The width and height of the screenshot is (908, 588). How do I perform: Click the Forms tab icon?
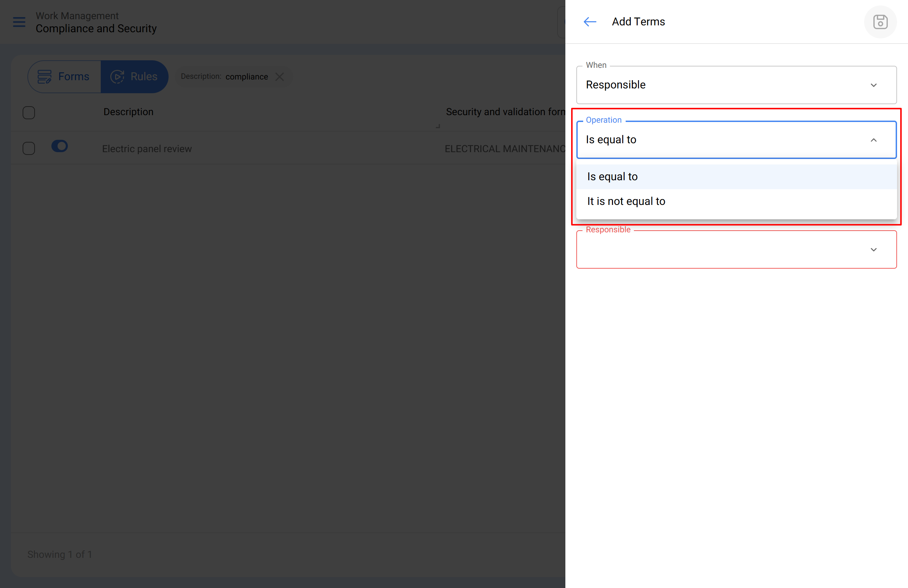[x=44, y=77]
